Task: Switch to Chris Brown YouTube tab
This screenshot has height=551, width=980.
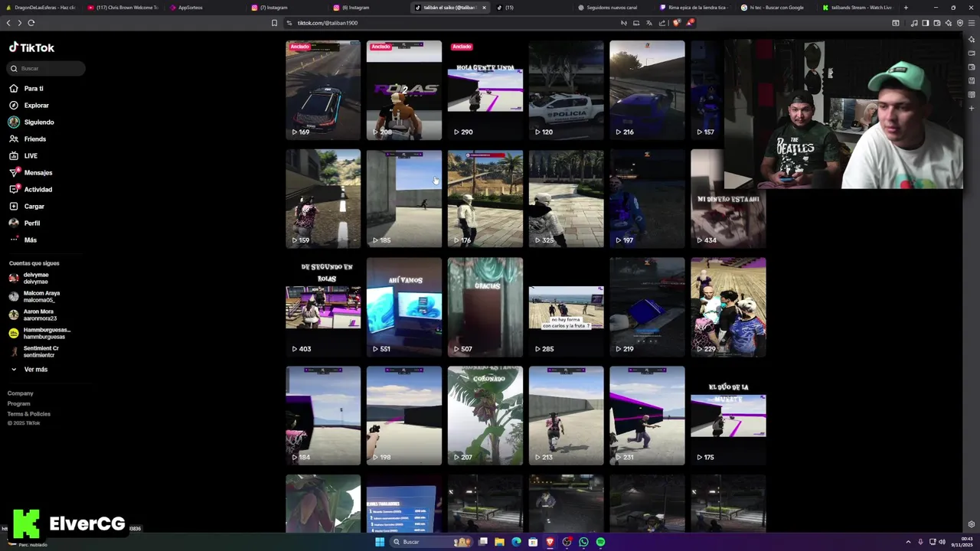Action: (x=122, y=8)
